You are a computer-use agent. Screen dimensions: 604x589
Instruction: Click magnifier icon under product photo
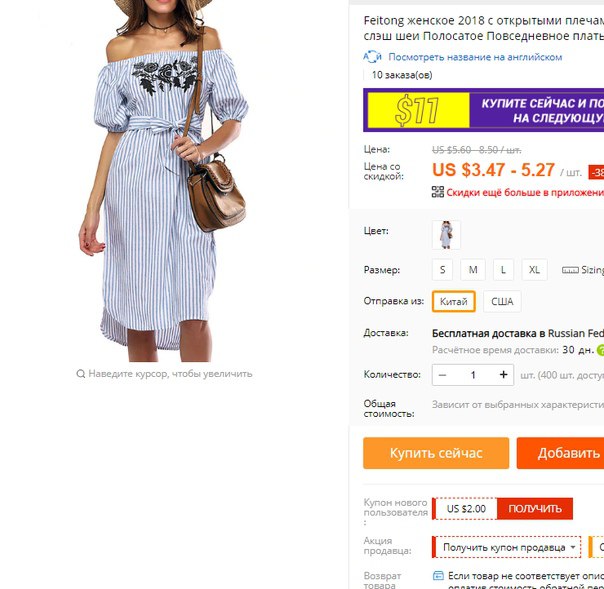[x=81, y=374]
